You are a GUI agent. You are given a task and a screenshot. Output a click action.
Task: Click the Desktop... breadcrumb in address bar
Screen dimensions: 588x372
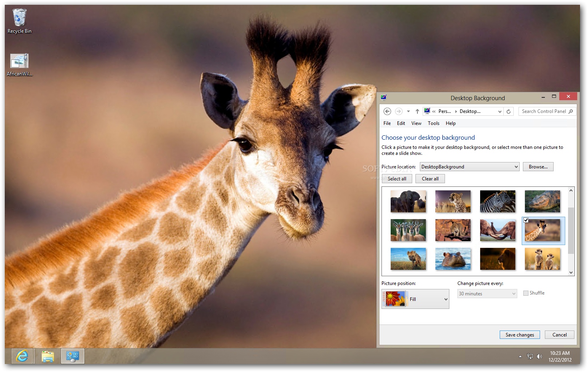click(x=470, y=111)
